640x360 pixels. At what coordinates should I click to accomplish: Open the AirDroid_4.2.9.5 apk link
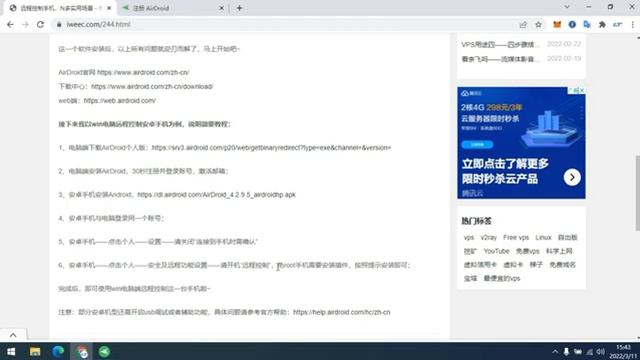[216, 195]
